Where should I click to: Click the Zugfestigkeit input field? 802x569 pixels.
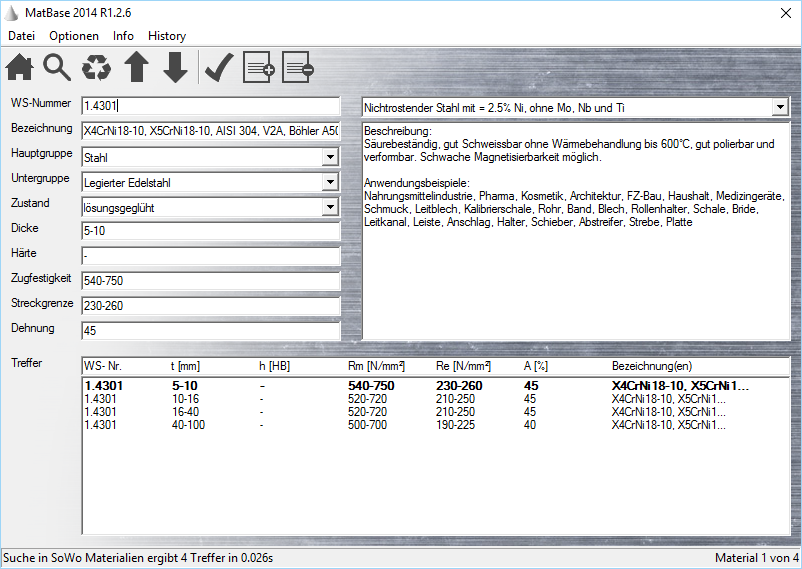pos(210,280)
